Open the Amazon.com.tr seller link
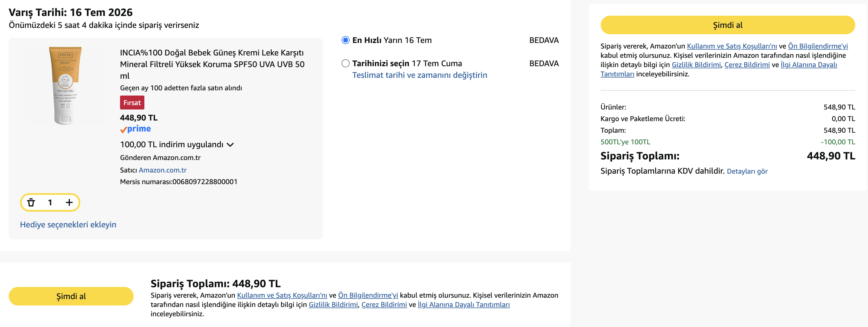The image size is (868, 327). pos(163,170)
